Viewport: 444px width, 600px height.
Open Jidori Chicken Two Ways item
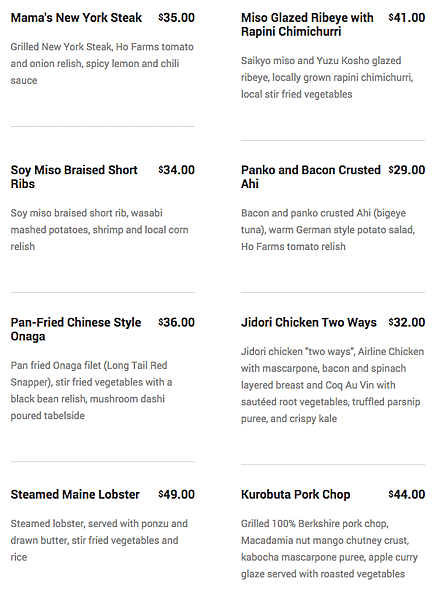[x=309, y=322]
